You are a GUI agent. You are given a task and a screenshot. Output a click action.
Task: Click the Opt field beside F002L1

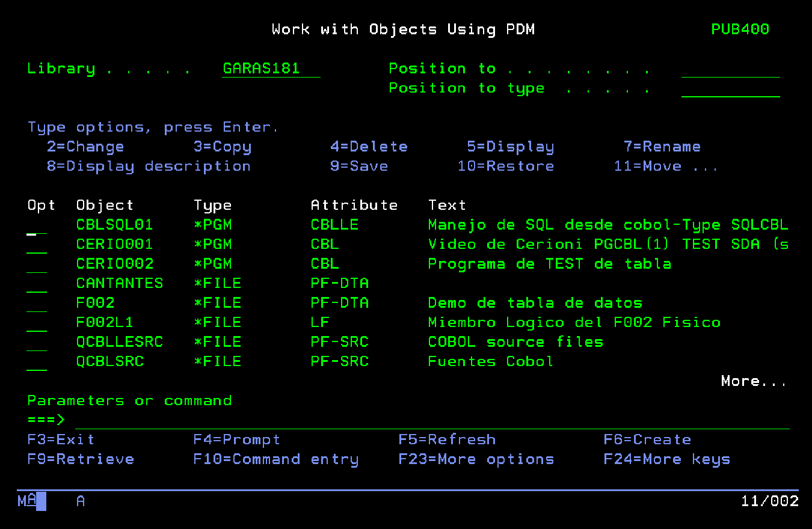point(37,323)
